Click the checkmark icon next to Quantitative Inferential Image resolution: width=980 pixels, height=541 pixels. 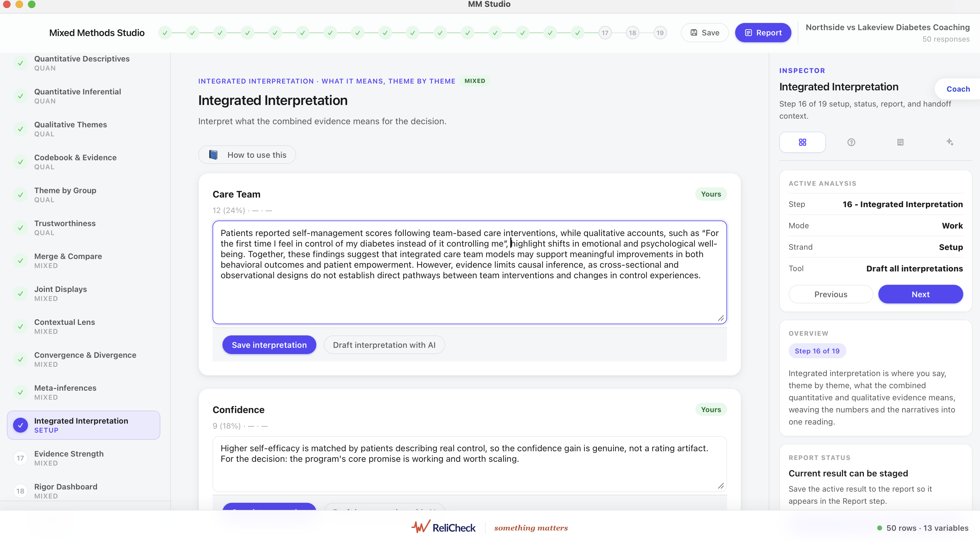(x=21, y=96)
